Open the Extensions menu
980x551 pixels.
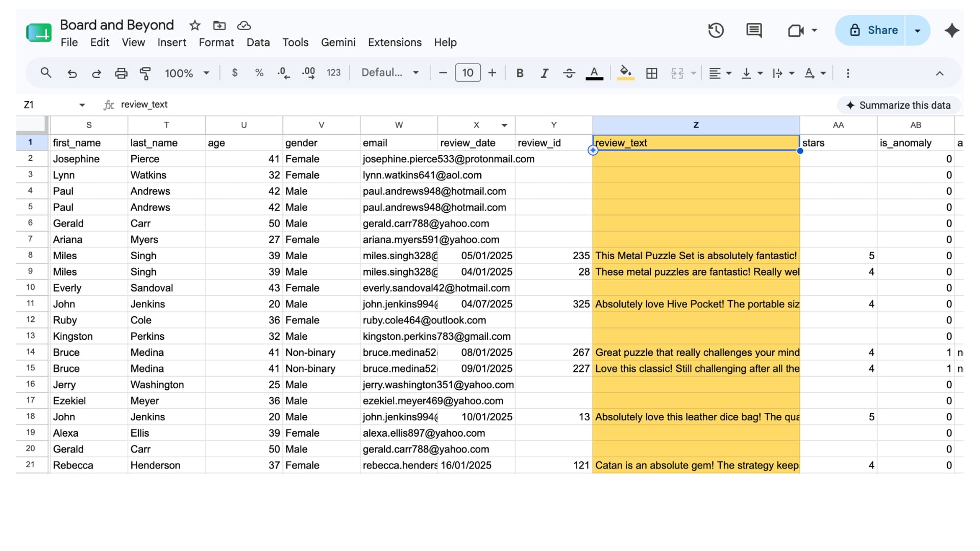395,42
